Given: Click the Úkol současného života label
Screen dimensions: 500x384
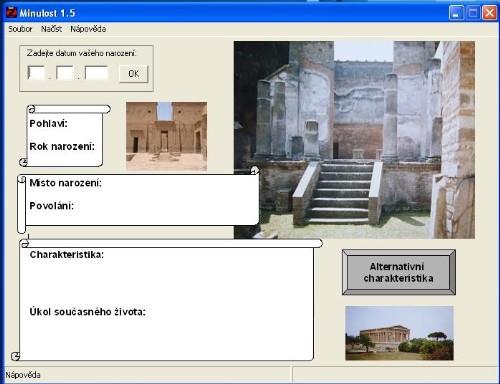Looking at the screenshot, I should (x=88, y=312).
